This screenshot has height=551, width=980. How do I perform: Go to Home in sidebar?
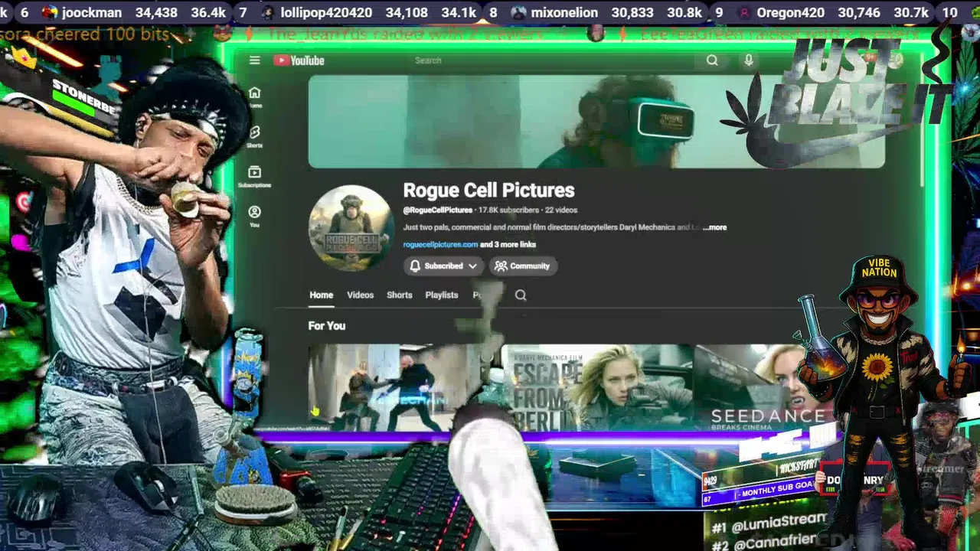(x=254, y=97)
